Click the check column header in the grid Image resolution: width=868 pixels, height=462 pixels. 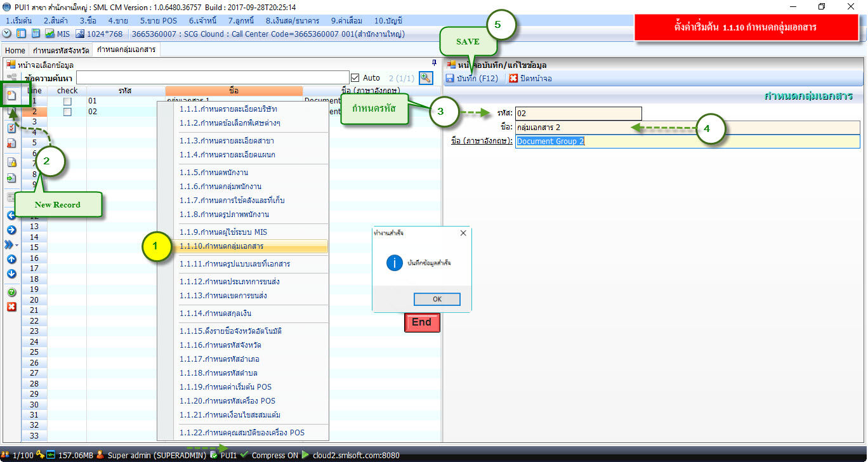(x=67, y=91)
